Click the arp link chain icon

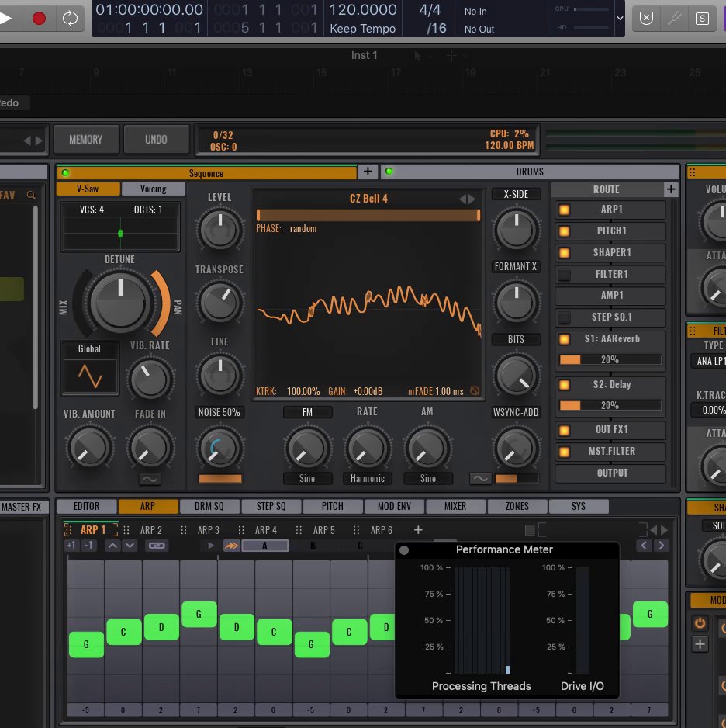coord(157,546)
